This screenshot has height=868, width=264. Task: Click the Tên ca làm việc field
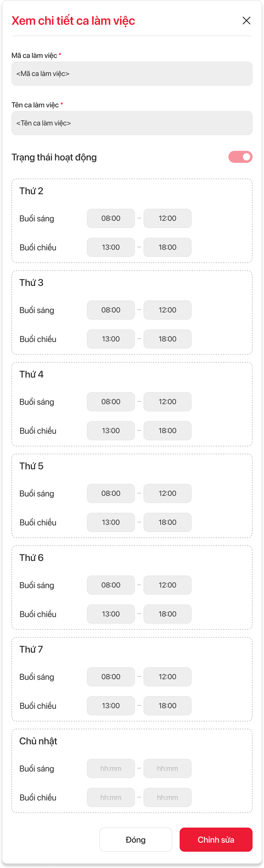(132, 123)
